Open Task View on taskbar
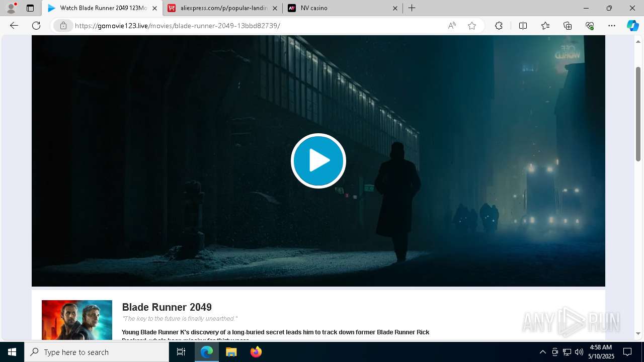This screenshot has height=362, width=644. tap(181, 352)
